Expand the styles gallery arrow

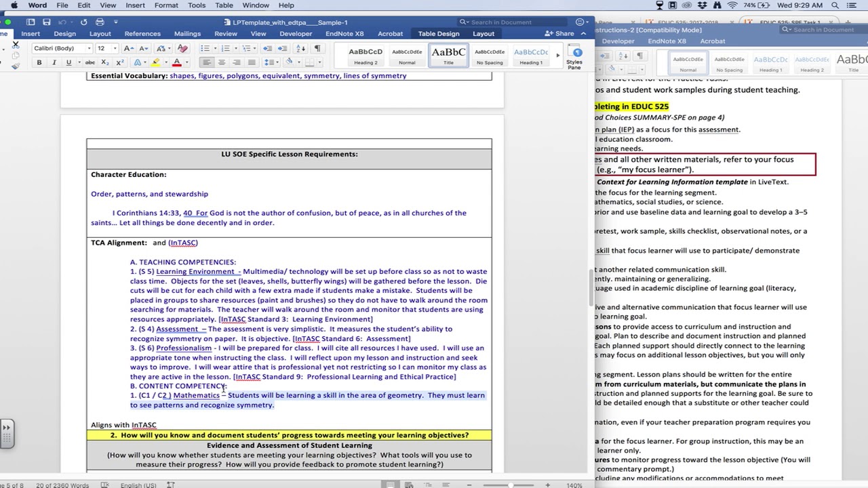coord(557,56)
